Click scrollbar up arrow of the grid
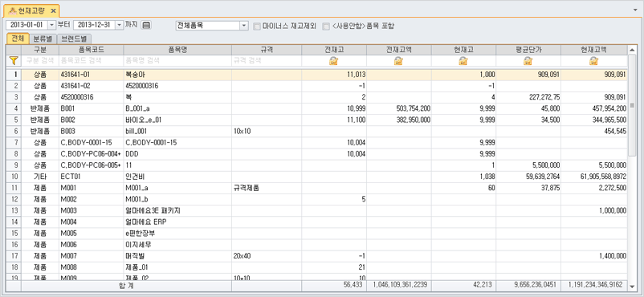Viewport: 644px width, 297px height. coord(631,50)
